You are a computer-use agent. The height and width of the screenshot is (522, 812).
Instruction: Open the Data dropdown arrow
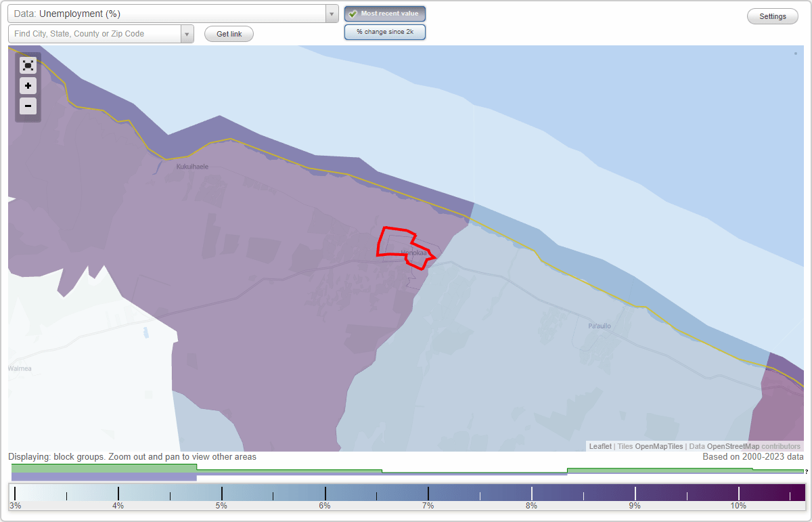331,13
